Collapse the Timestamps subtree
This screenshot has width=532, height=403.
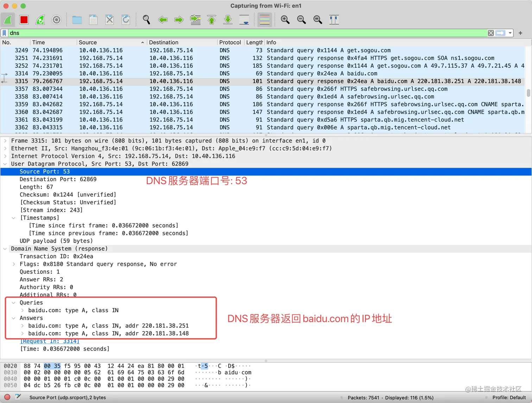click(x=13, y=218)
